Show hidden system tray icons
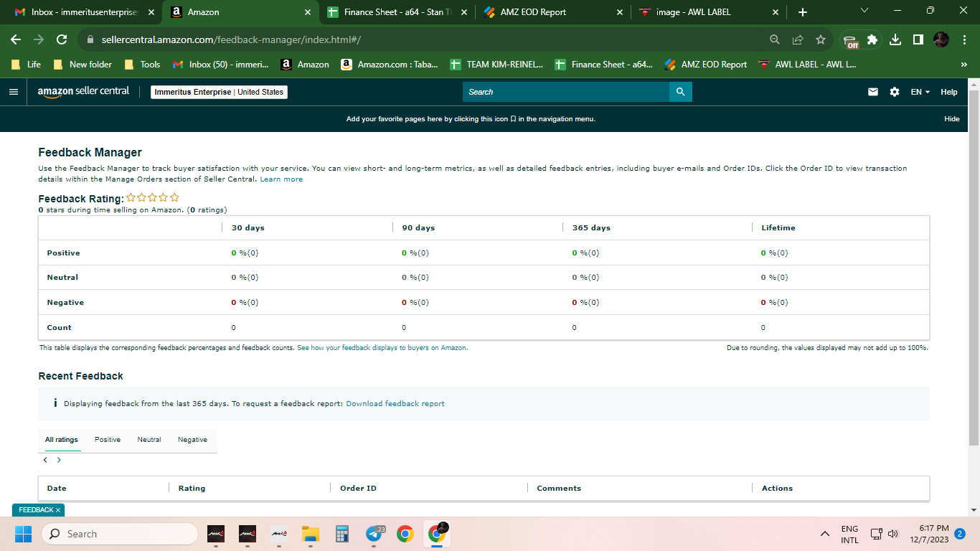Image resolution: width=980 pixels, height=551 pixels. point(825,534)
